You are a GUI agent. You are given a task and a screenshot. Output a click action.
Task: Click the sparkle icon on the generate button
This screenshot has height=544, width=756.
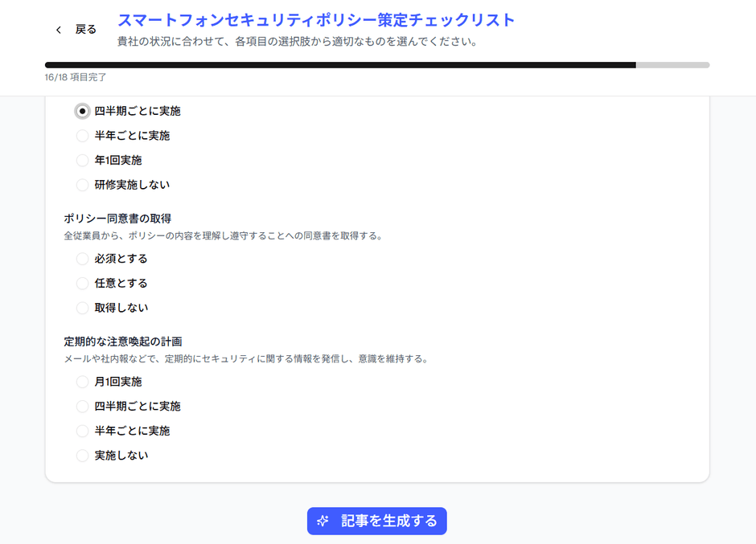point(322,521)
